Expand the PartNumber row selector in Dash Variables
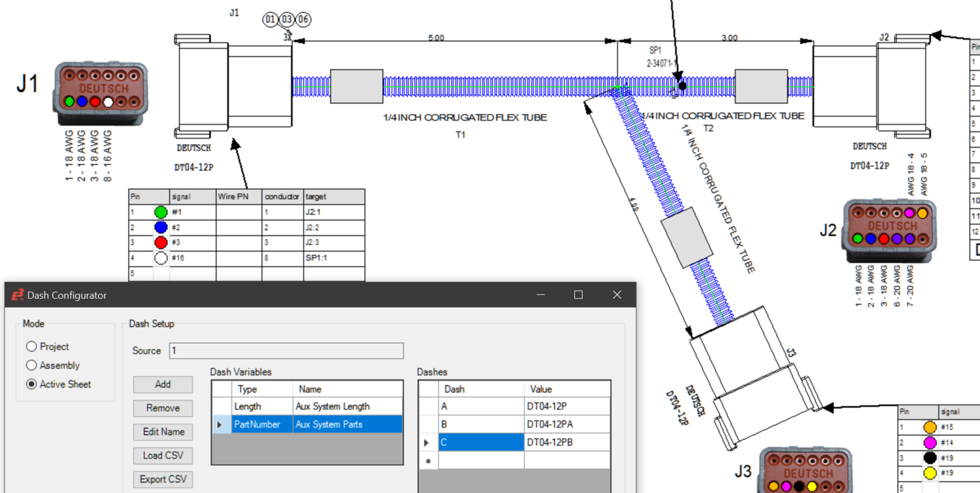Viewport: 980px width, 493px height. (x=220, y=425)
